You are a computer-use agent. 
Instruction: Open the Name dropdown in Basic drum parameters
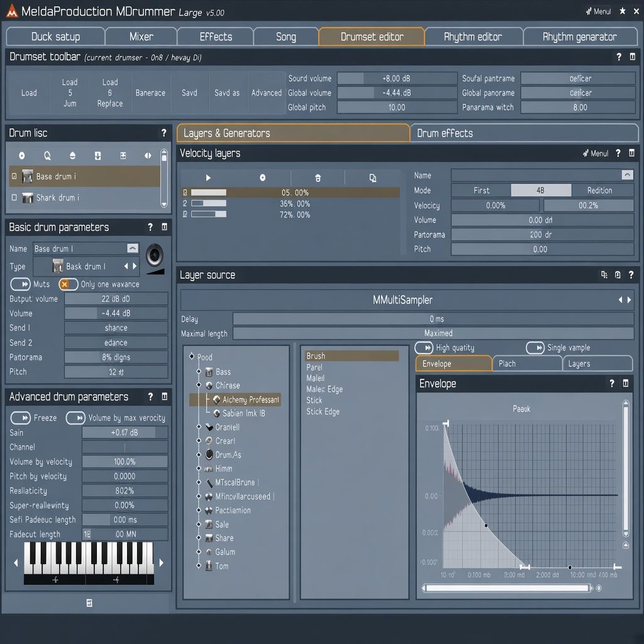pos(132,248)
